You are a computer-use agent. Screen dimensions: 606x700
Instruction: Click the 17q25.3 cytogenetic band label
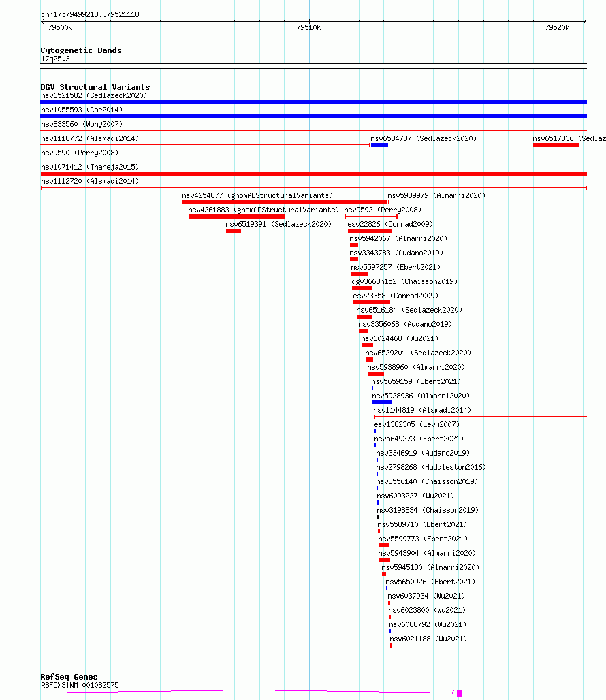point(55,59)
